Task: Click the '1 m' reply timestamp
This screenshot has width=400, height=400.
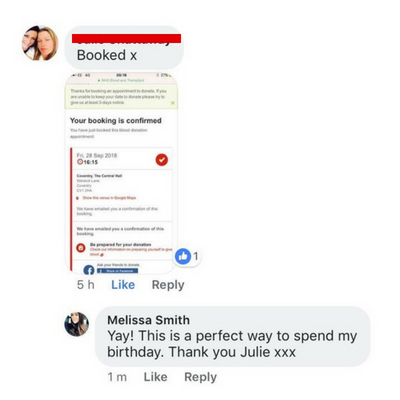Action: pos(117,377)
